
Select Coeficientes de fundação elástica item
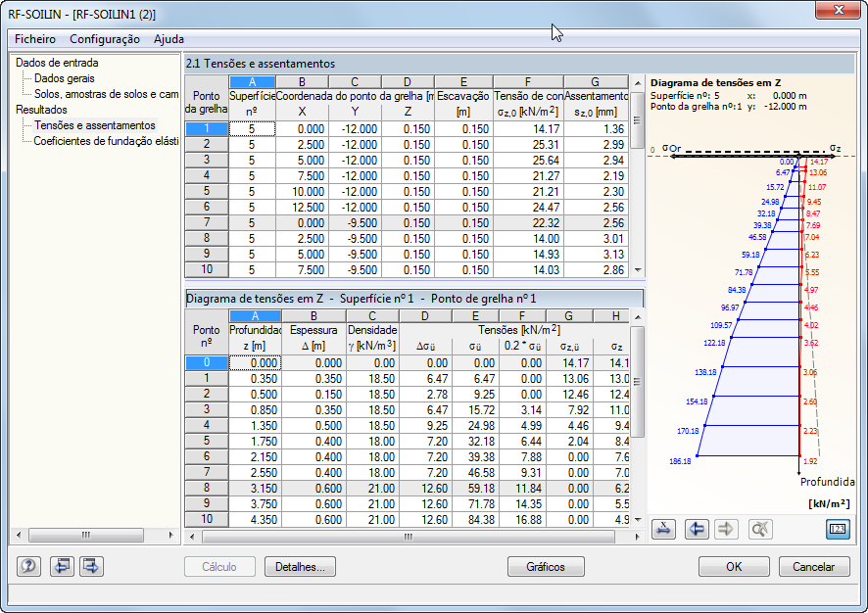pyautogui.click(x=106, y=141)
